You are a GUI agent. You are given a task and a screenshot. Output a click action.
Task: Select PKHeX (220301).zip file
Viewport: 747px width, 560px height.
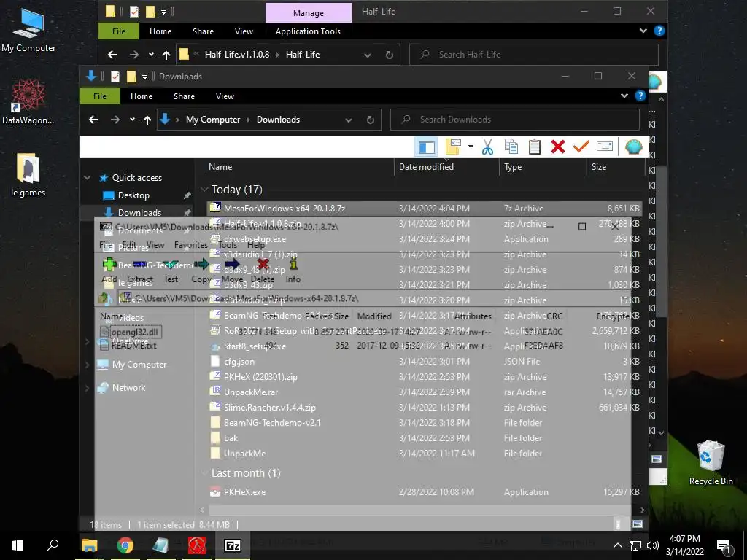(424, 377)
